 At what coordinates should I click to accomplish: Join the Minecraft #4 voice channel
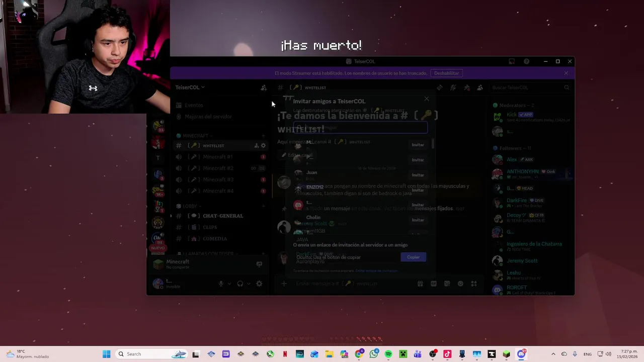coord(220,191)
